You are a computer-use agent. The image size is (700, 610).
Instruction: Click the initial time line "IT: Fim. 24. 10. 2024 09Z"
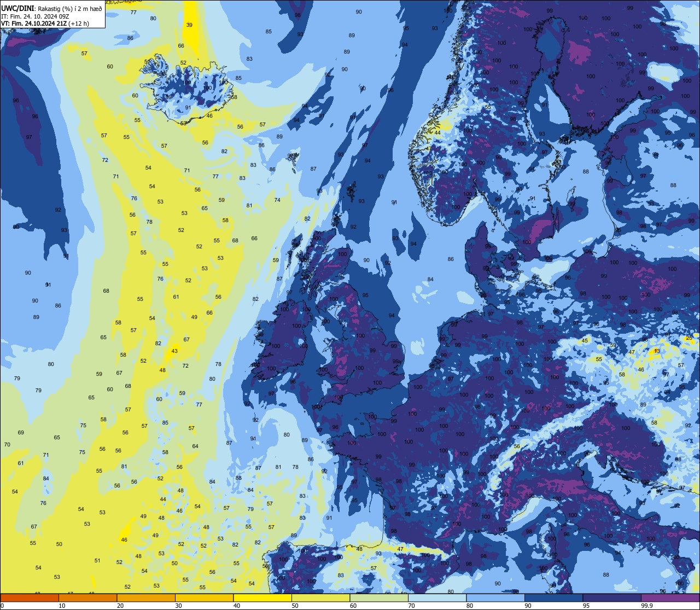(x=35, y=16)
